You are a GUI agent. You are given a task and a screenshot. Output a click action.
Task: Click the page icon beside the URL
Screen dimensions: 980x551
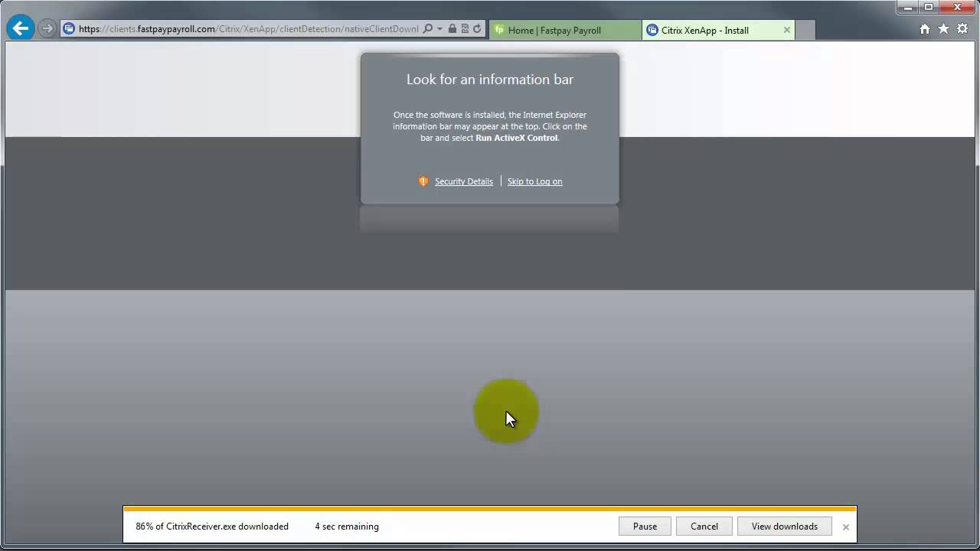point(69,29)
